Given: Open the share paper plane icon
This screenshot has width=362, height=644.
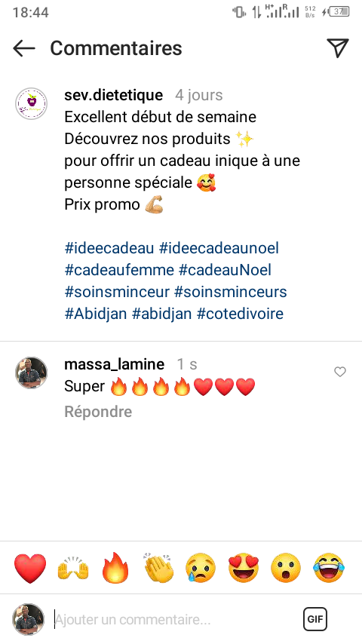Looking at the screenshot, I should (x=338, y=48).
